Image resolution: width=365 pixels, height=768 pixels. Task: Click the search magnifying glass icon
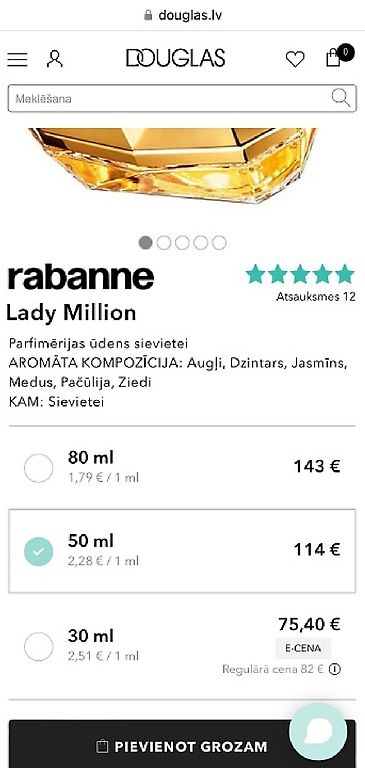click(341, 97)
